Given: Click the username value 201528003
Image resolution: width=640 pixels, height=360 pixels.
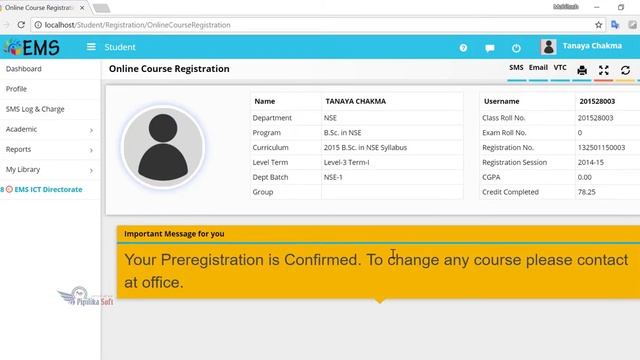Looking at the screenshot, I should [597, 101].
